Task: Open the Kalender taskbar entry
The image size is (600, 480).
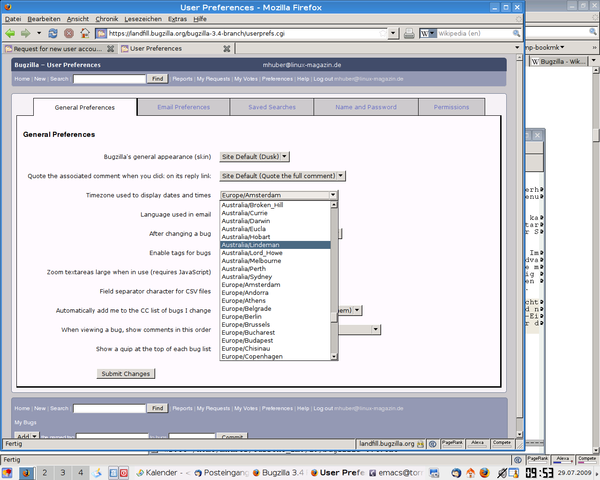Action: coord(161,473)
